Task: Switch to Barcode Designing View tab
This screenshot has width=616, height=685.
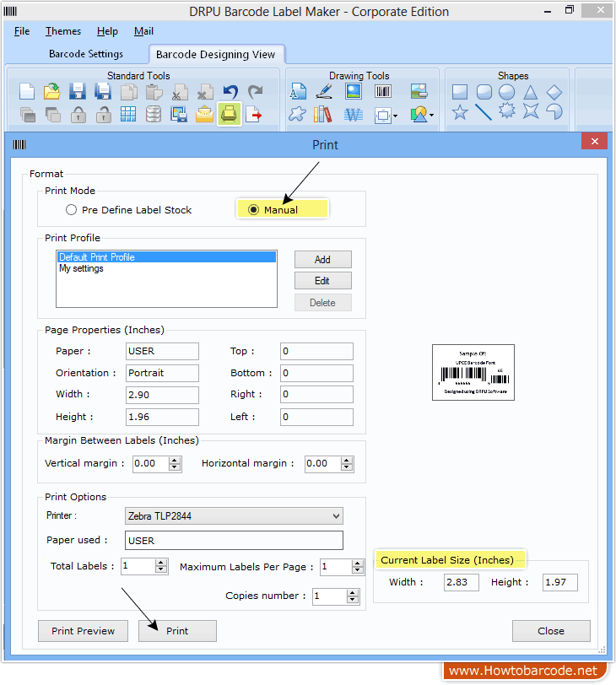Action: 216,55
